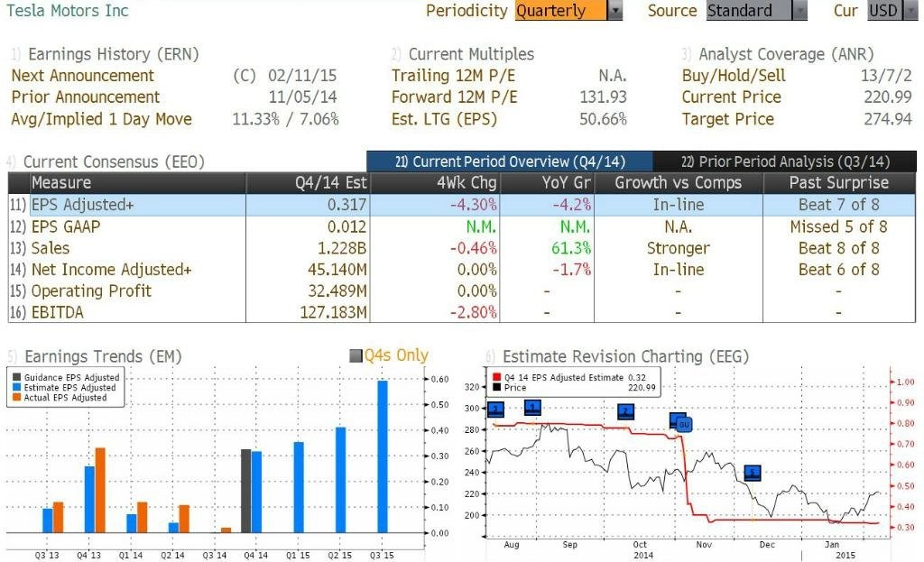Select the EPS GAAP measure row
The width and height of the screenshot is (924, 562).
click(x=462, y=226)
